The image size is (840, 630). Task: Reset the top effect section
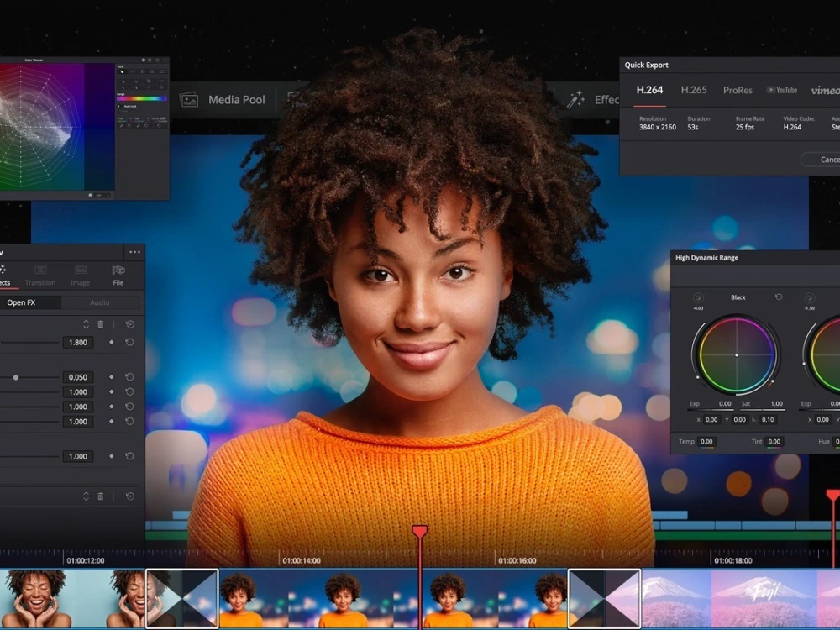click(129, 324)
